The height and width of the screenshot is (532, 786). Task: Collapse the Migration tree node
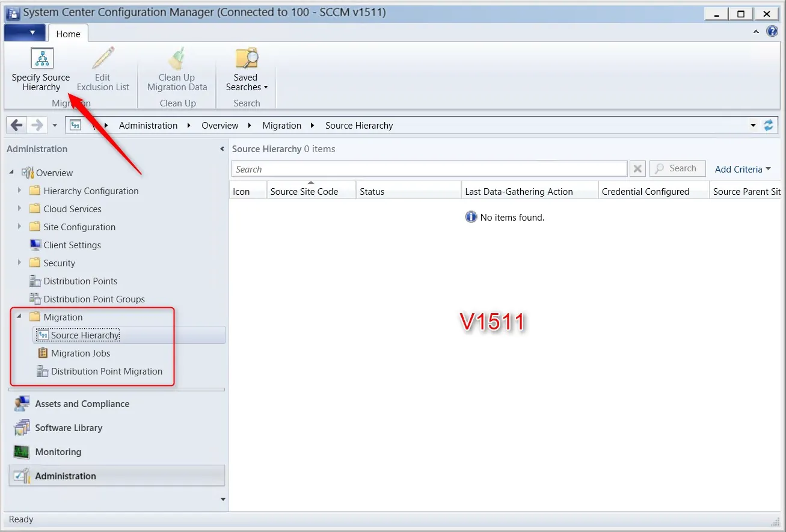19,317
